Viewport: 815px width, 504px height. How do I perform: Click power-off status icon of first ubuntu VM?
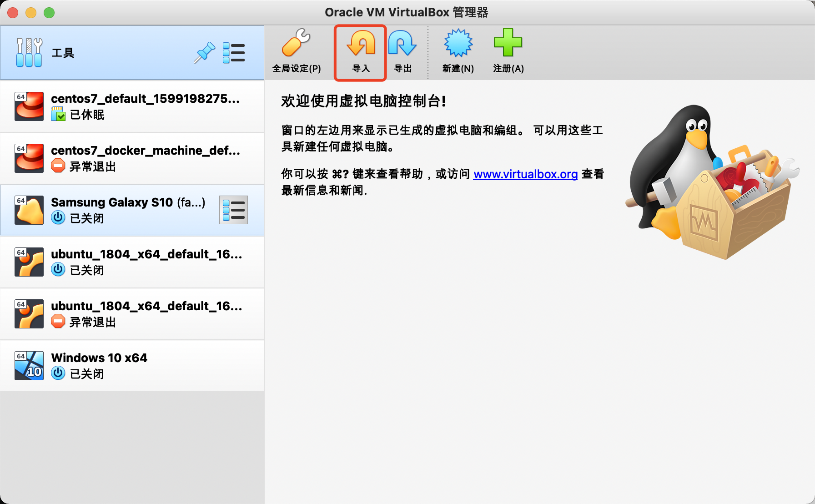click(58, 270)
